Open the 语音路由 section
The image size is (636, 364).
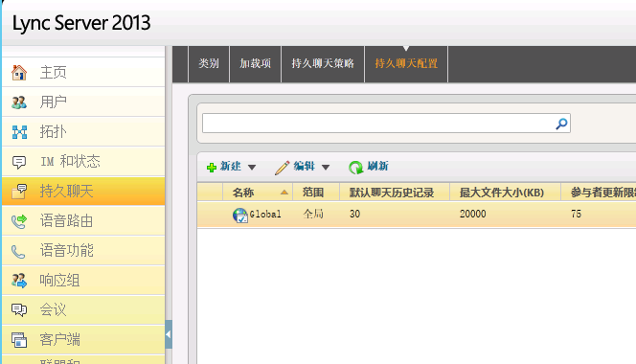pos(83,220)
